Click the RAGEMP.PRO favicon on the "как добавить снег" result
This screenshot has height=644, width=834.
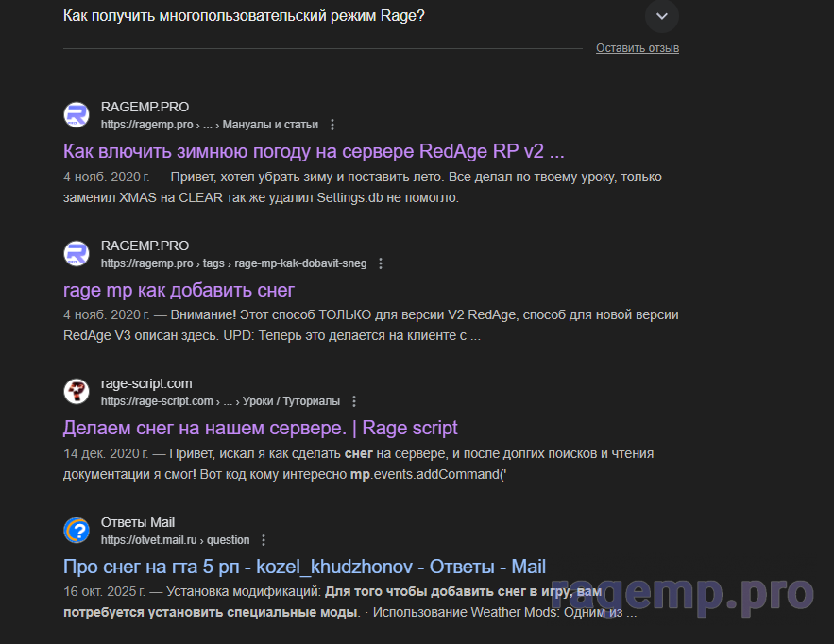[x=77, y=254]
